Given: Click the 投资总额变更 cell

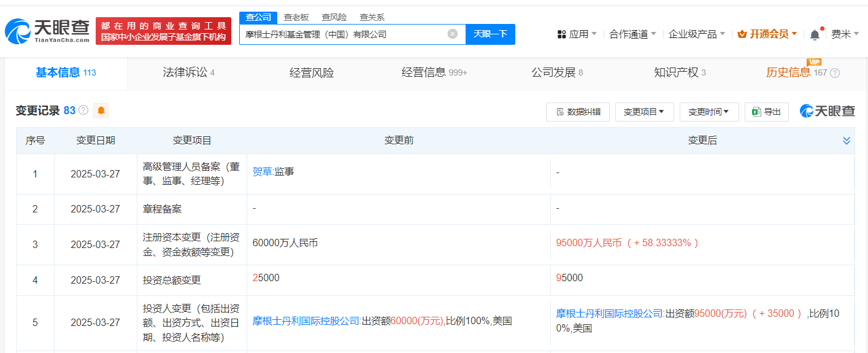Looking at the screenshot, I should (x=192, y=280).
